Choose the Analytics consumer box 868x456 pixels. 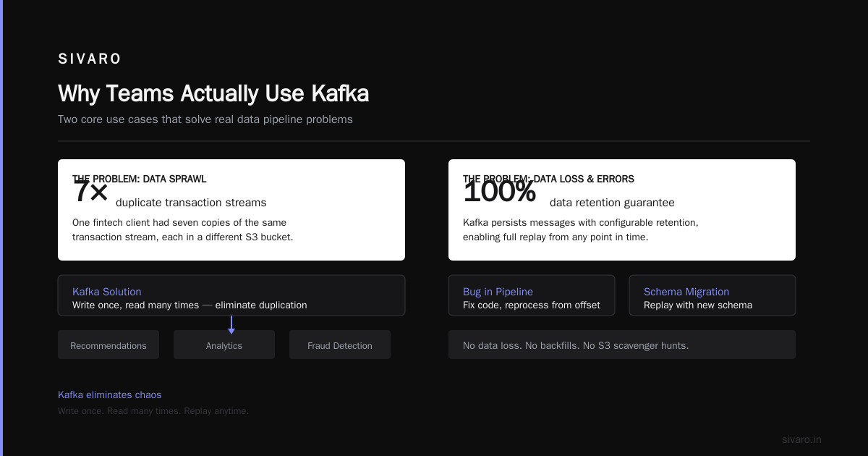(224, 345)
